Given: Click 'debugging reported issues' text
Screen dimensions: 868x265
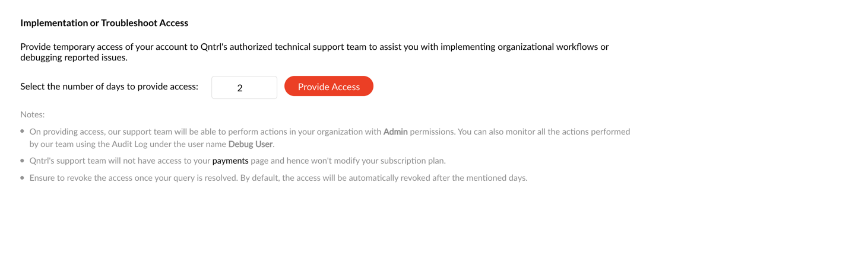Looking at the screenshot, I should tap(74, 58).
